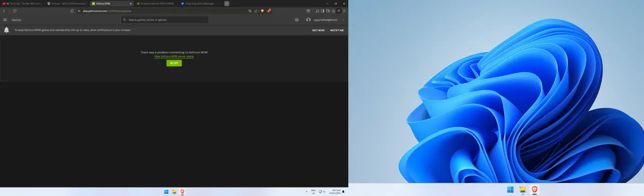The width and height of the screenshot is (644, 196).
Task: Open Windows Start in left taskbar
Action: [166, 191]
